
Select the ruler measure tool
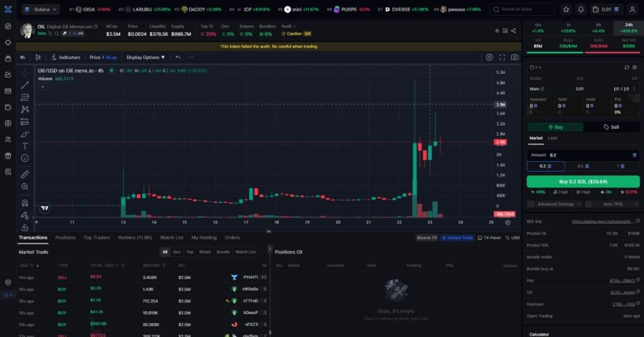[x=25, y=174]
